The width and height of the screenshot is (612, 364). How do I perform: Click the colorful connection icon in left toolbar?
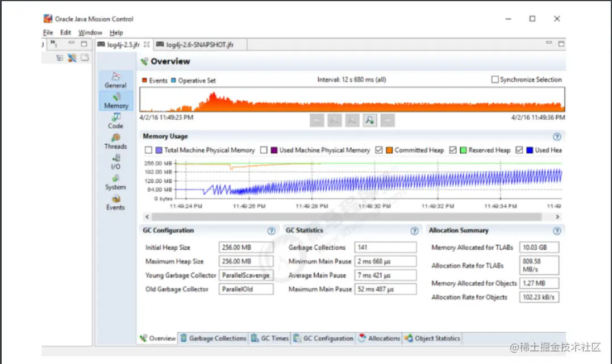tap(72, 58)
